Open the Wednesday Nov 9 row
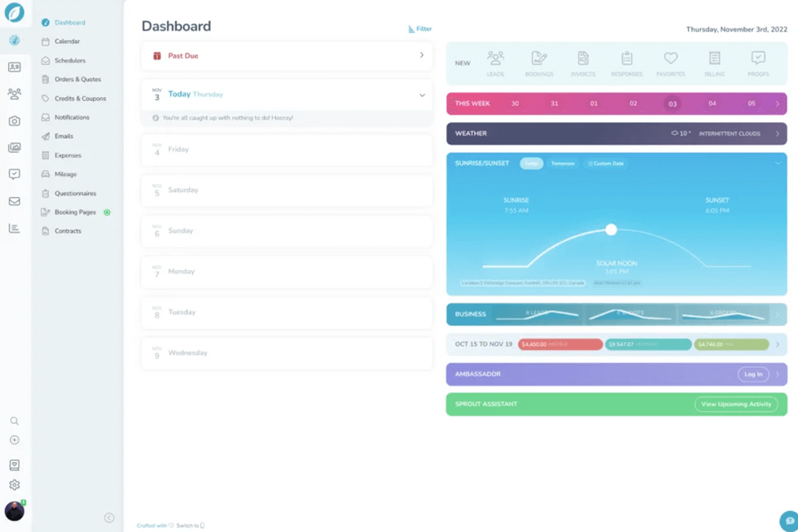This screenshot has height=532, width=798. click(x=287, y=353)
